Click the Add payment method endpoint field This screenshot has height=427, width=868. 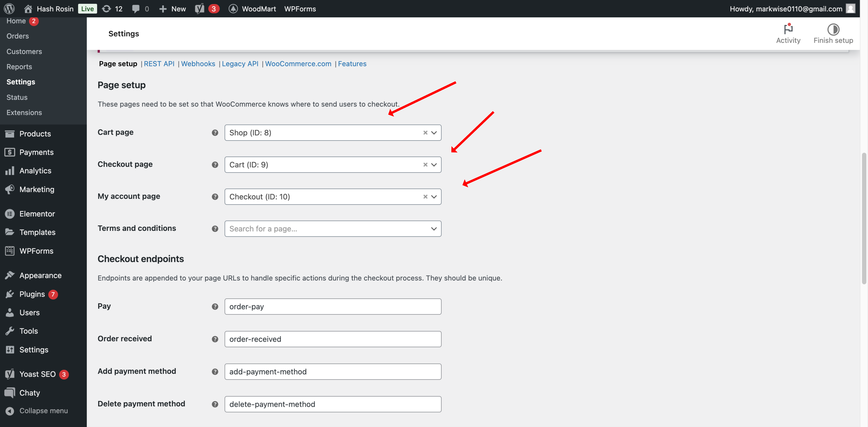point(333,372)
